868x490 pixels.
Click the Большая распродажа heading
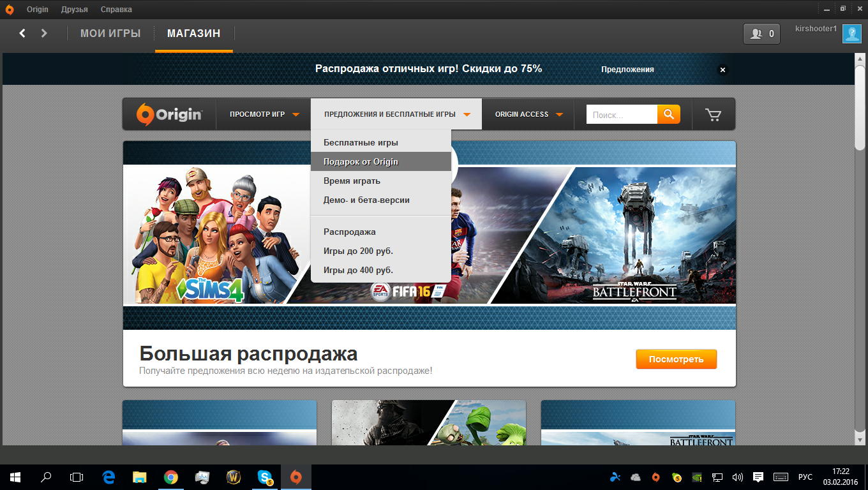click(x=248, y=353)
